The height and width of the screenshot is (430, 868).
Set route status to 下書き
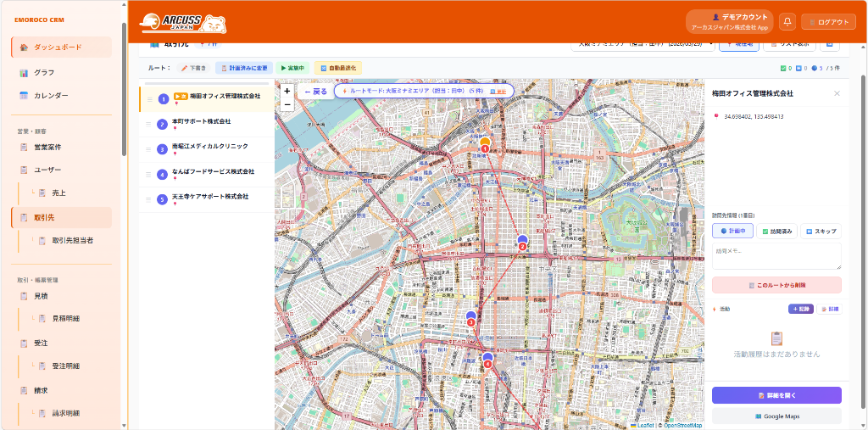point(194,68)
